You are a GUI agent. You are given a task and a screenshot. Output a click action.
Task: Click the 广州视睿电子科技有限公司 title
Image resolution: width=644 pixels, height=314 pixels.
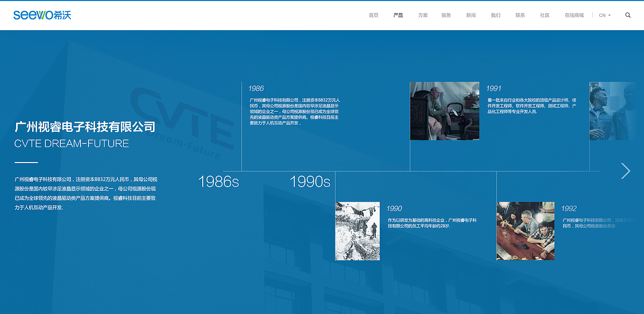(x=85, y=127)
